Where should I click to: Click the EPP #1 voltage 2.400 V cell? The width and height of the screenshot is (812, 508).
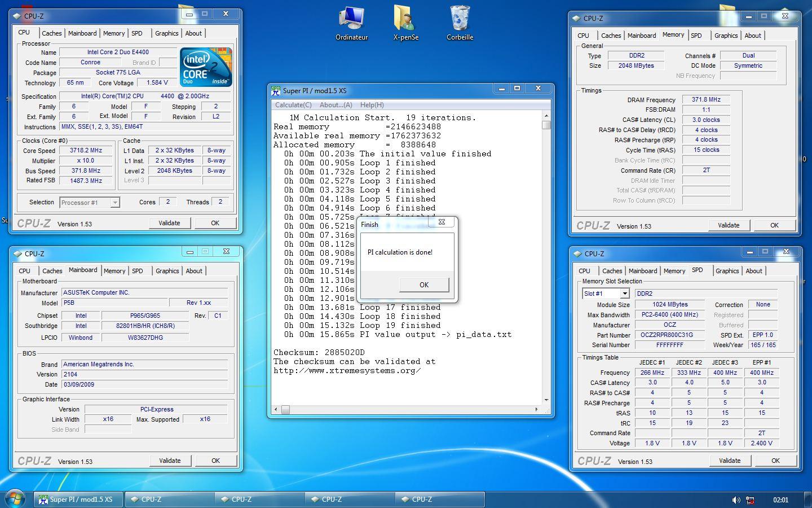[762, 443]
